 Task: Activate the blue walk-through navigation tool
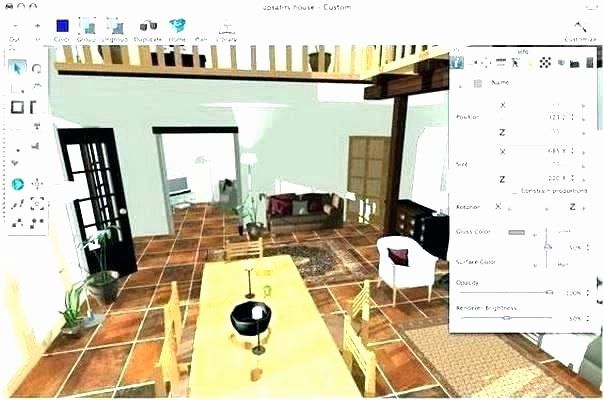click(x=18, y=184)
